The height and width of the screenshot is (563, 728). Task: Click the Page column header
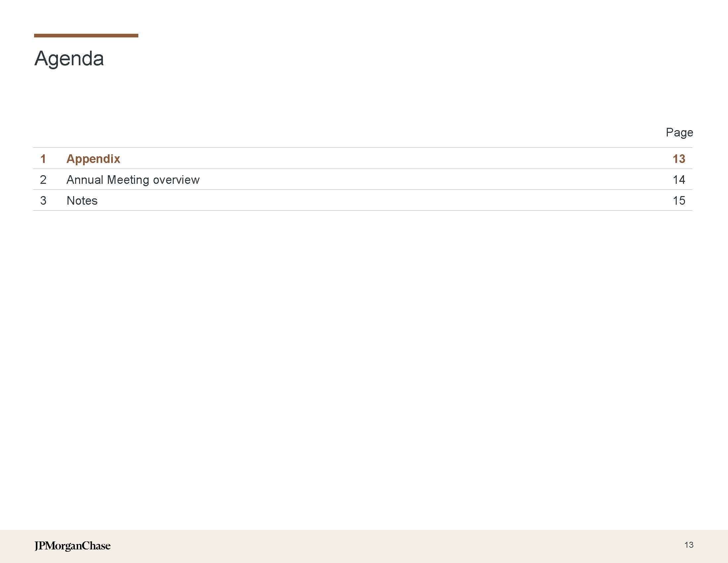pyautogui.click(x=679, y=132)
